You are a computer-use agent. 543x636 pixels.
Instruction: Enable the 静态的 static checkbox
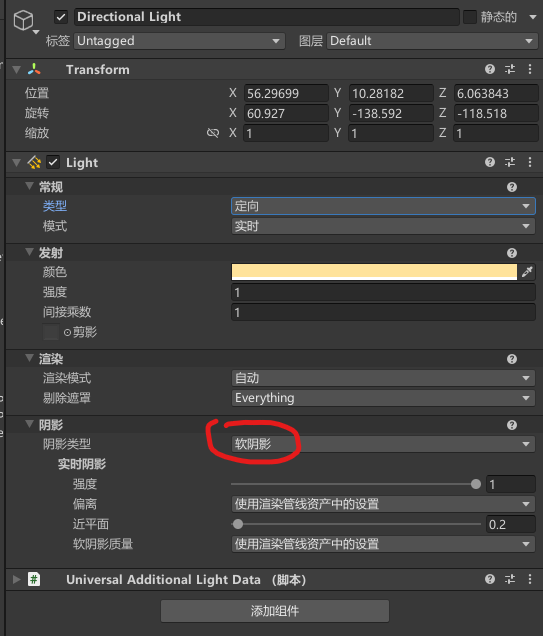(470, 17)
